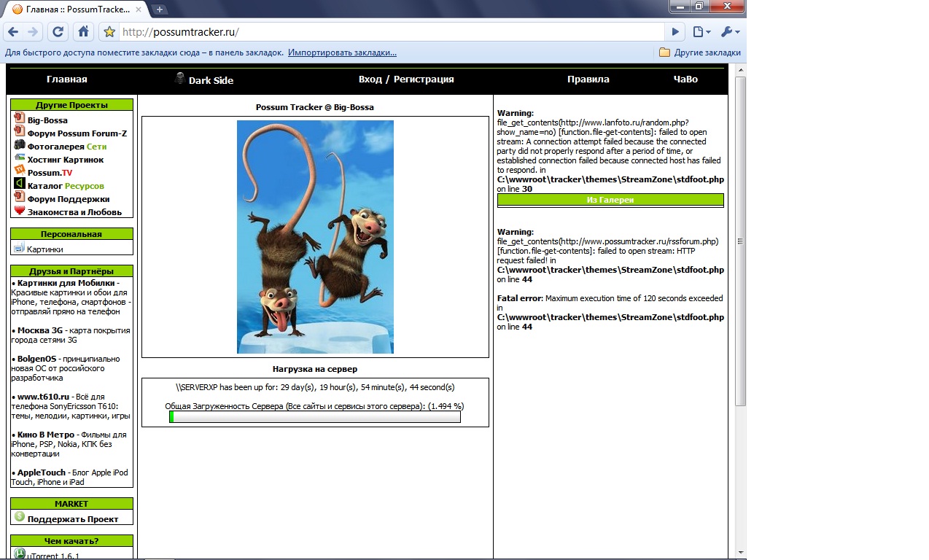Open the Хостинг Картинок link
Viewport: 929px width, 560px height.
pyautogui.click(x=66, y=160)
